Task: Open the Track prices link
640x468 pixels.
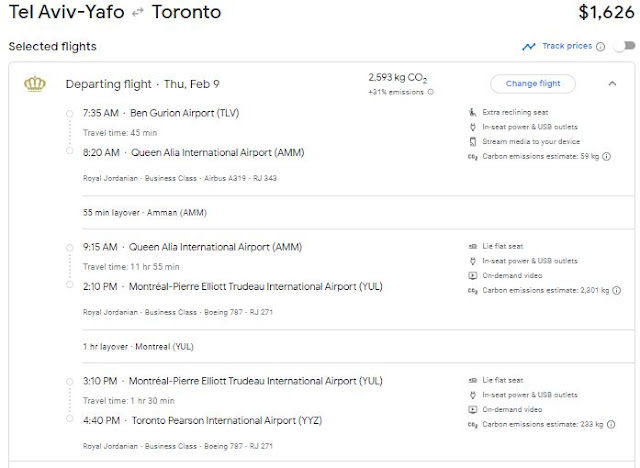Action: [567, 46]
